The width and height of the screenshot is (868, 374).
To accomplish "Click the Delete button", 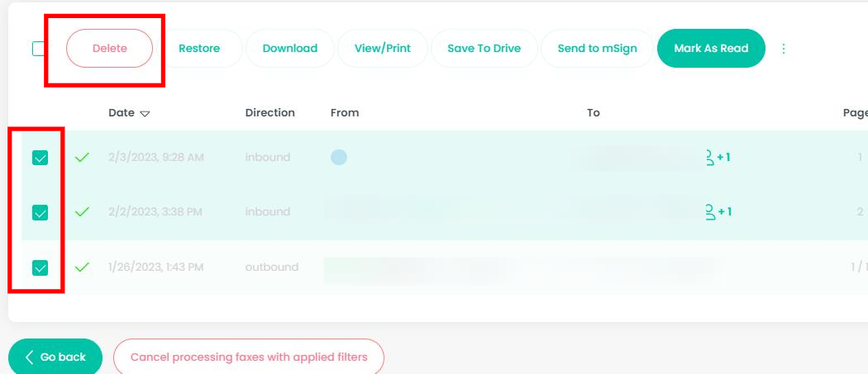I will point(110,48).
